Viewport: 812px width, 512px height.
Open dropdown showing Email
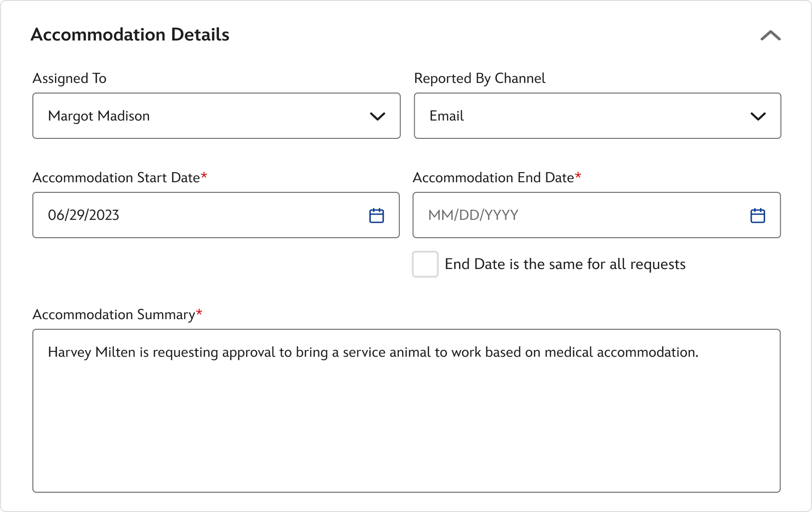[579, 116]
